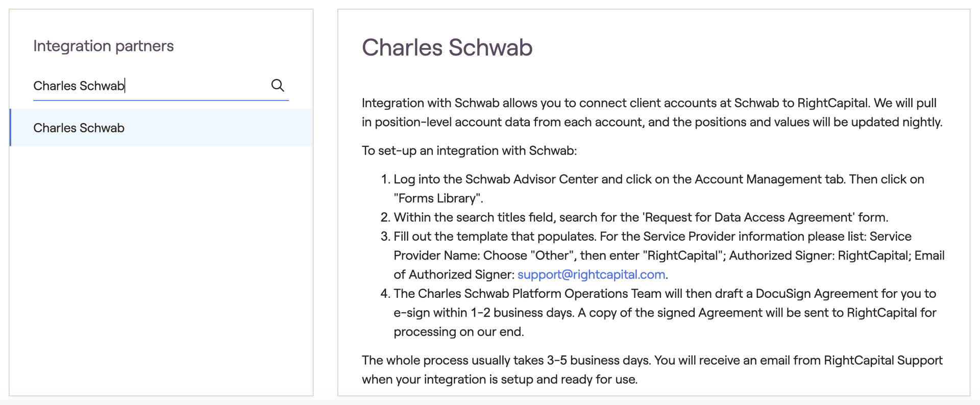Click the paragraph about position-level account data
Viewport: 980px width, 405px height.
(652, 112)
